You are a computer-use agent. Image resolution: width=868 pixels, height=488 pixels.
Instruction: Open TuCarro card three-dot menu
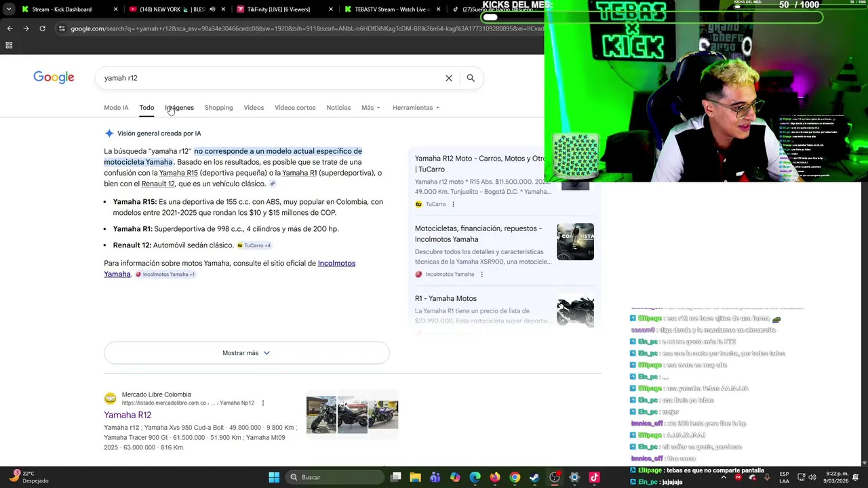click(454, 204)
